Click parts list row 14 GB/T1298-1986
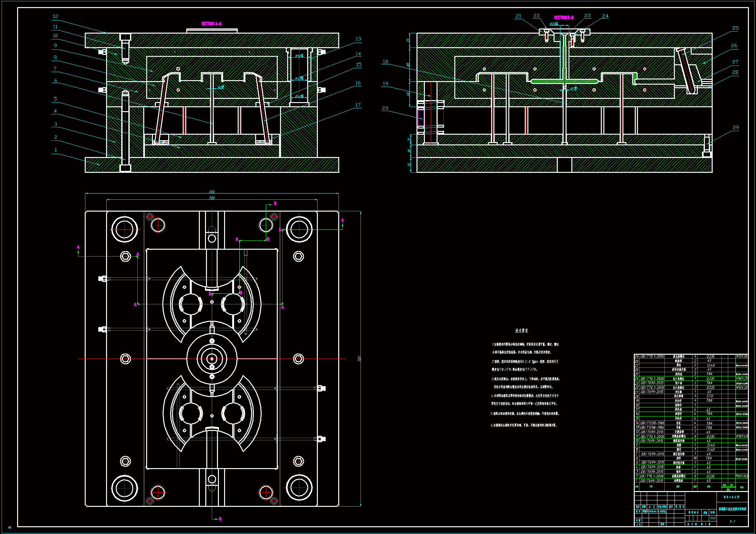The image size is (756, 534). point(652,423)
